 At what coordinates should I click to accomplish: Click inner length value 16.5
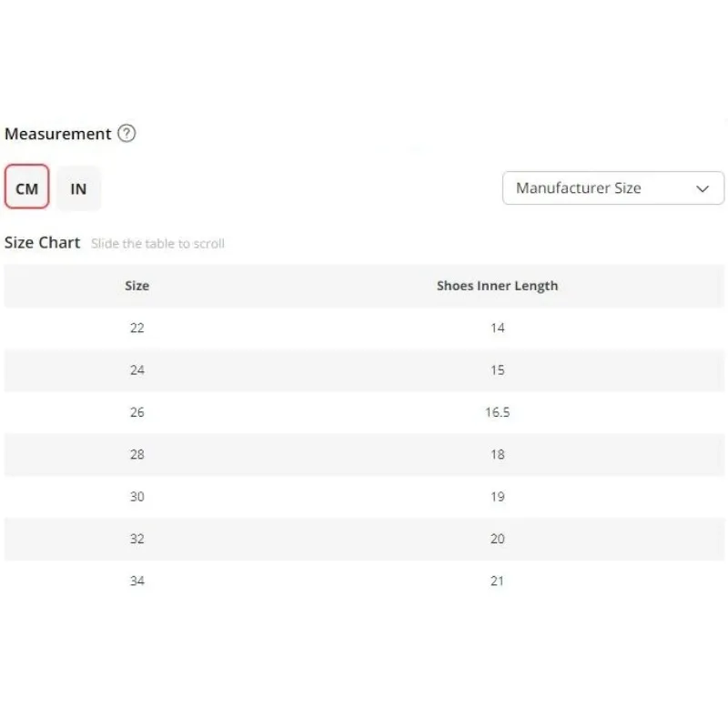[x=497, y=412]
